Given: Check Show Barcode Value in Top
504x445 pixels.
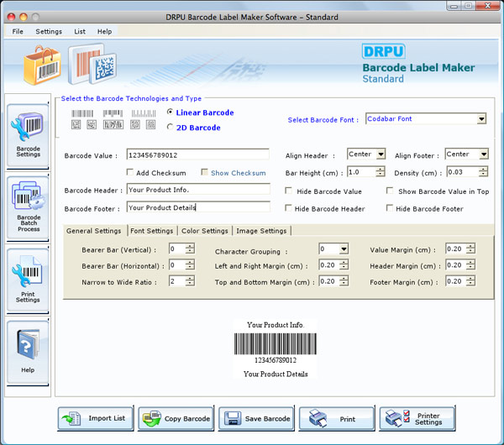Looking at the screenshot, I should point(390,191).
